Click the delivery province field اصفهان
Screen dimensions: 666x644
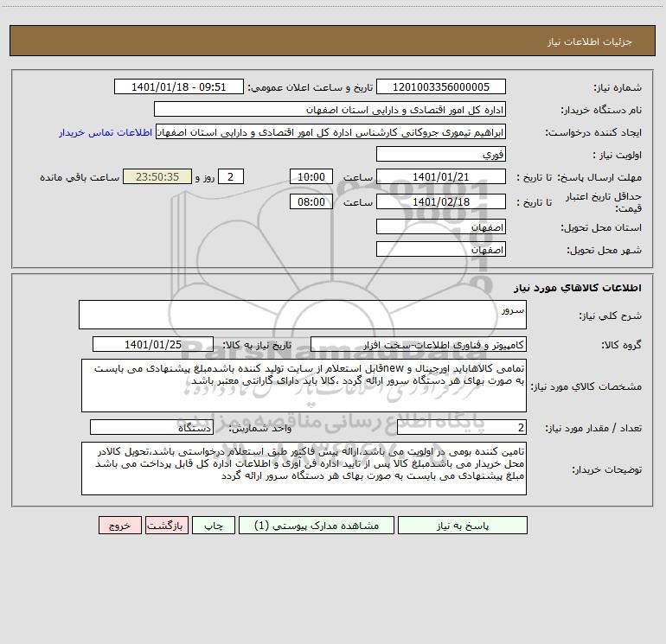[x=441, y=226]
